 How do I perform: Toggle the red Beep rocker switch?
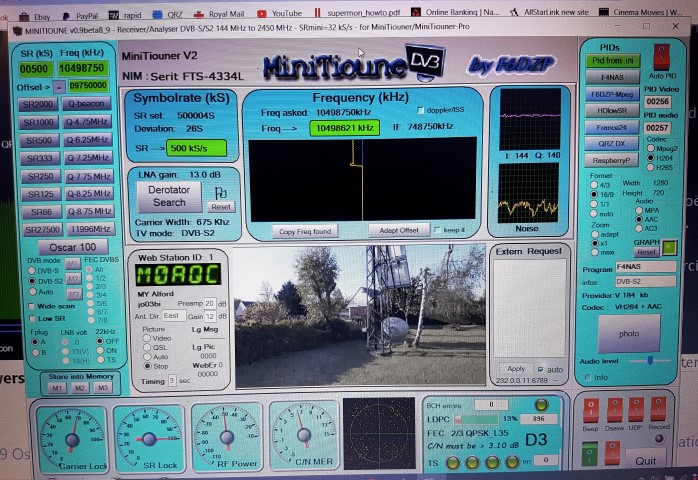pos(591,411)
